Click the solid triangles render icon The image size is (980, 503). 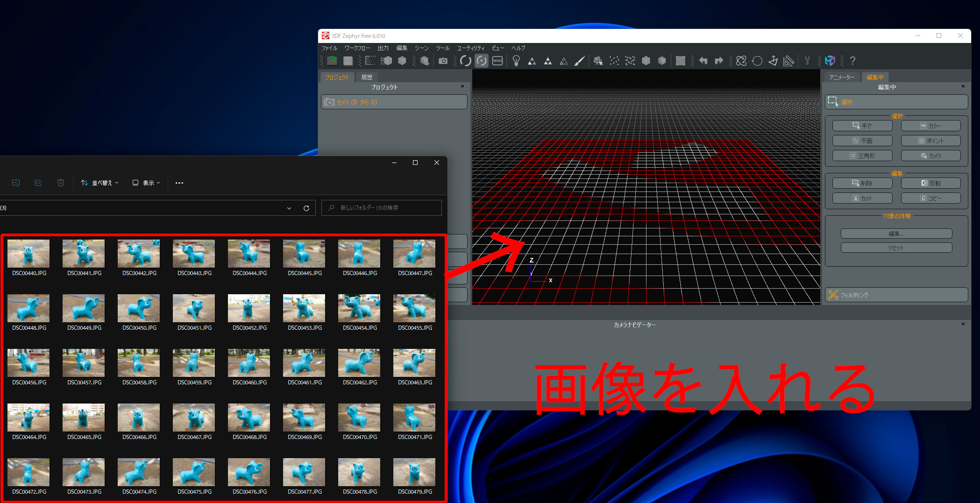[532, 61]
